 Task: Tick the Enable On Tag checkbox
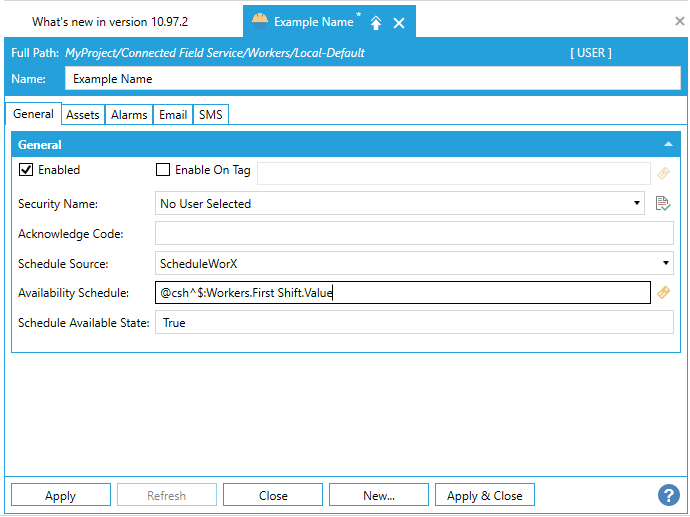point(163,170)
